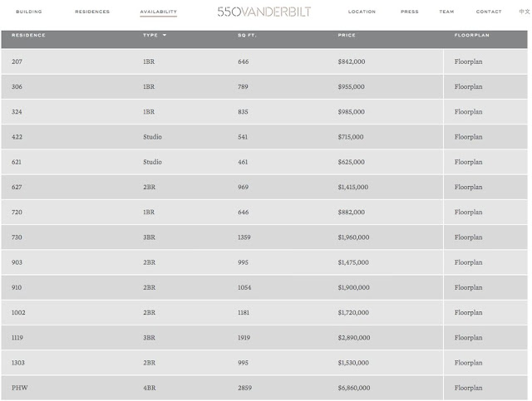Sort by the Sq Ft. column header
The height and width of the screenshot is (401, 532).
click(x=247, y=36)
